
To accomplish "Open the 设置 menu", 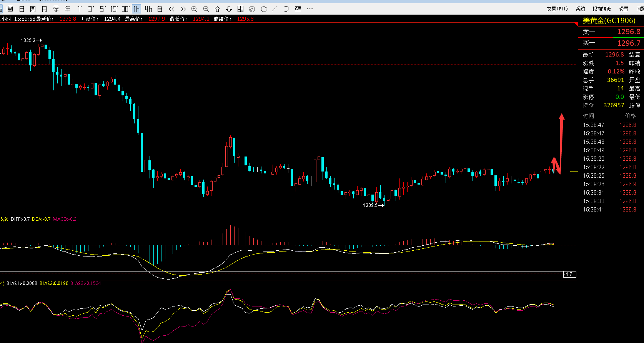I will (624, 9).
